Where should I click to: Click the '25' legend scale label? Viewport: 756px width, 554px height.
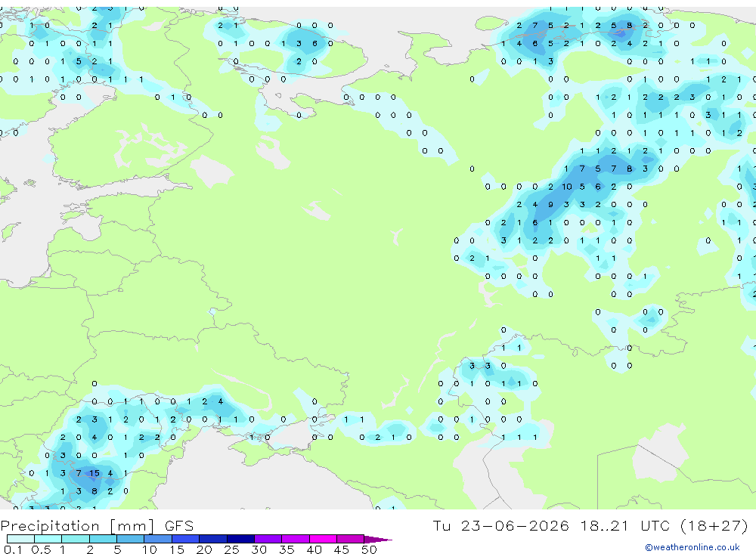(x=231, y=549)
